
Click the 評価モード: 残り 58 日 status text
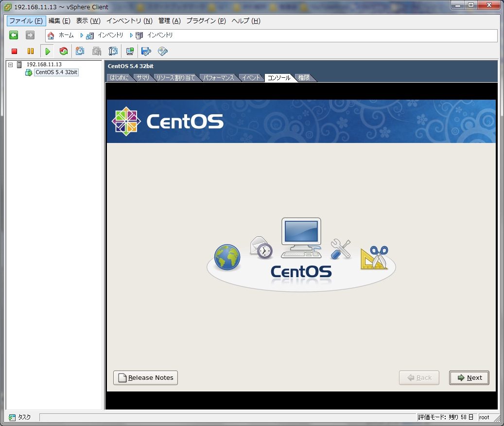(446, 417)
